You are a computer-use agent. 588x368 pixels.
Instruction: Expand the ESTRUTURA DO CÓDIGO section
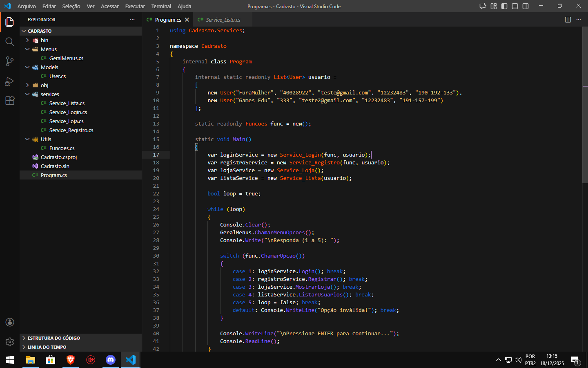[80, 338]
